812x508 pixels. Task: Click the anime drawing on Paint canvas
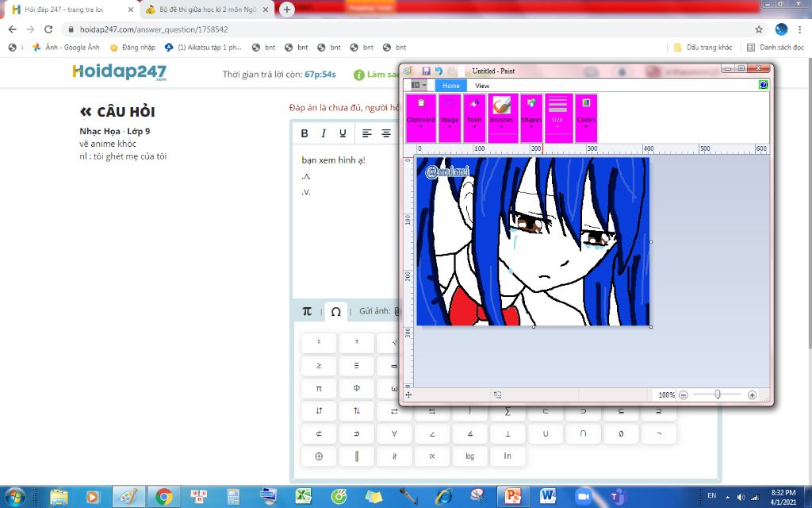[x=533, y=241]
